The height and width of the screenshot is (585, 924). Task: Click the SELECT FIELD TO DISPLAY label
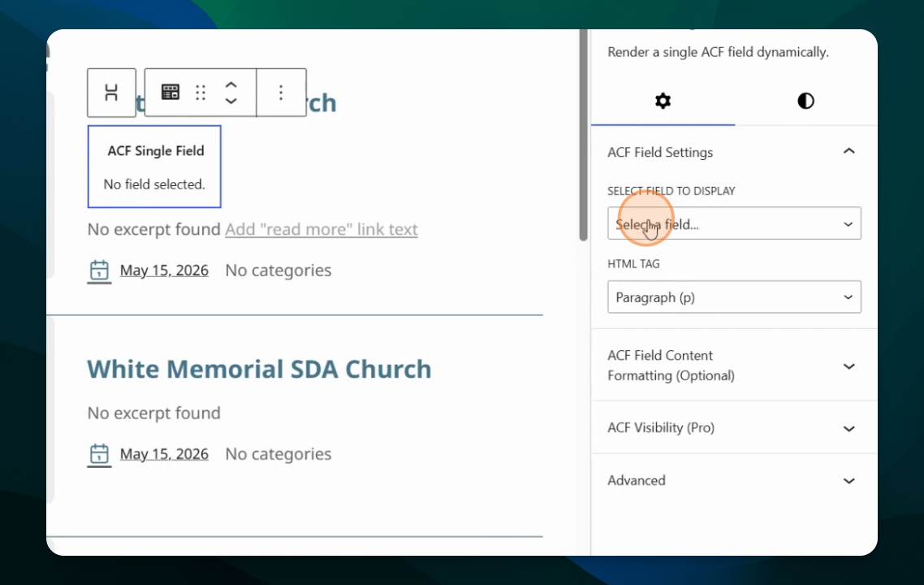671,191
